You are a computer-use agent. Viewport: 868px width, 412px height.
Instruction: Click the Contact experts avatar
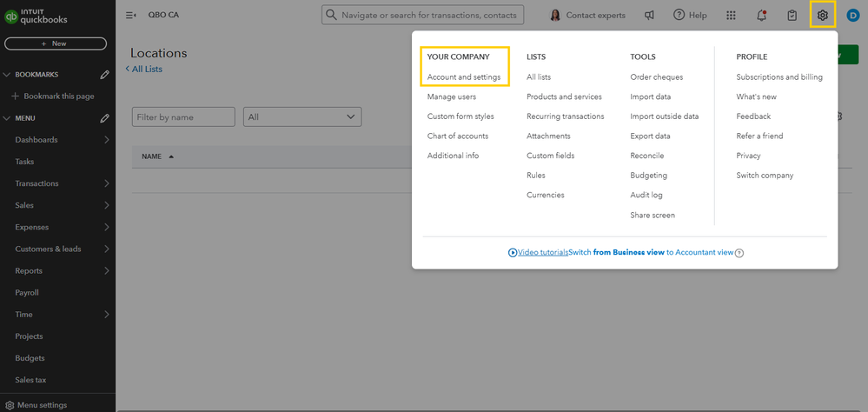(x=555, y=16)
